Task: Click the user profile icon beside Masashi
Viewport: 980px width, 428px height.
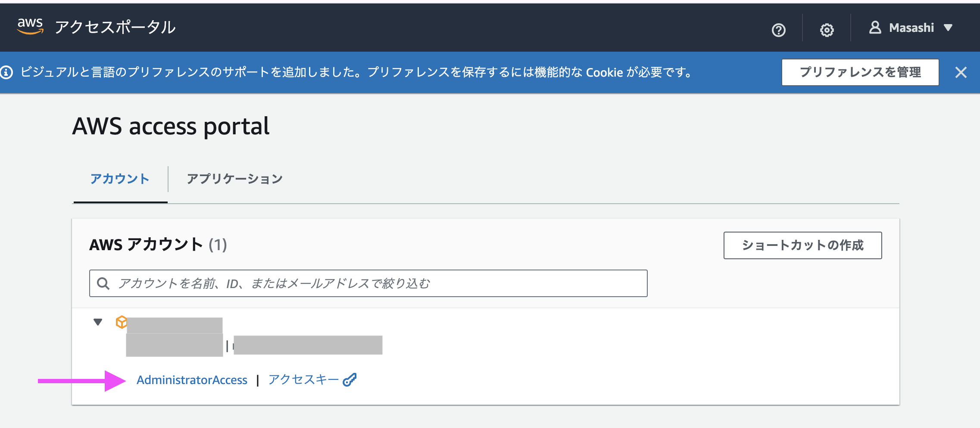Action: [875, 28]
